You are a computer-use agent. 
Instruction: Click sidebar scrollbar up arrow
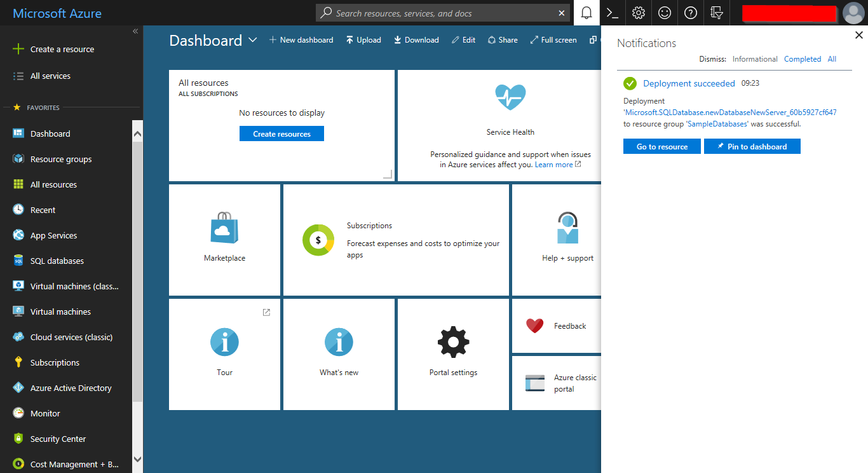click(138, 134)
